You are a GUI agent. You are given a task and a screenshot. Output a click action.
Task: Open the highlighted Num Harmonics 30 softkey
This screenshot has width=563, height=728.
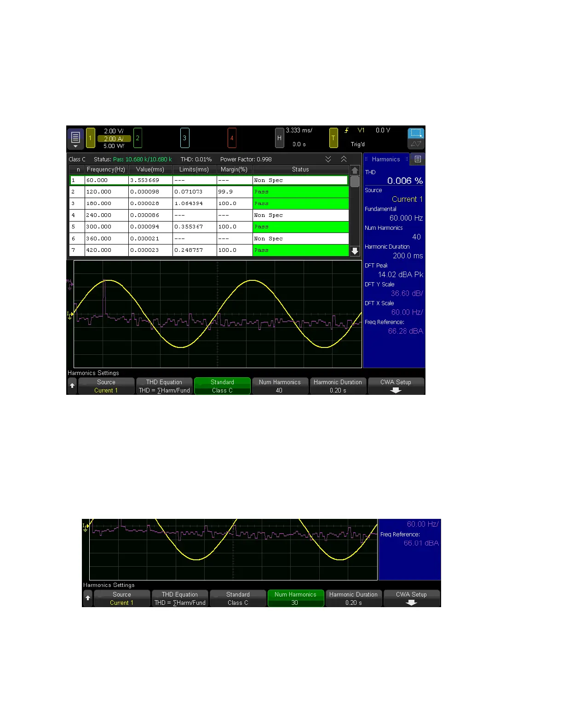(x=295, y=598)
